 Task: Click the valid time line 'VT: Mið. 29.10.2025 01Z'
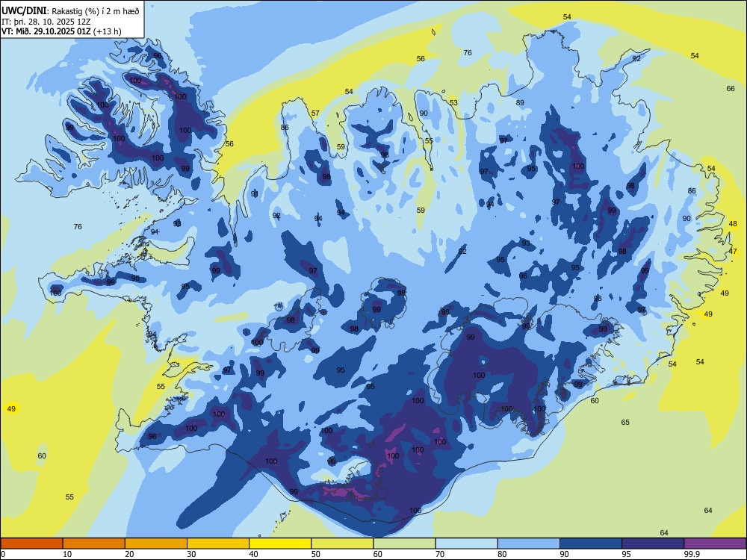[48, 31]
